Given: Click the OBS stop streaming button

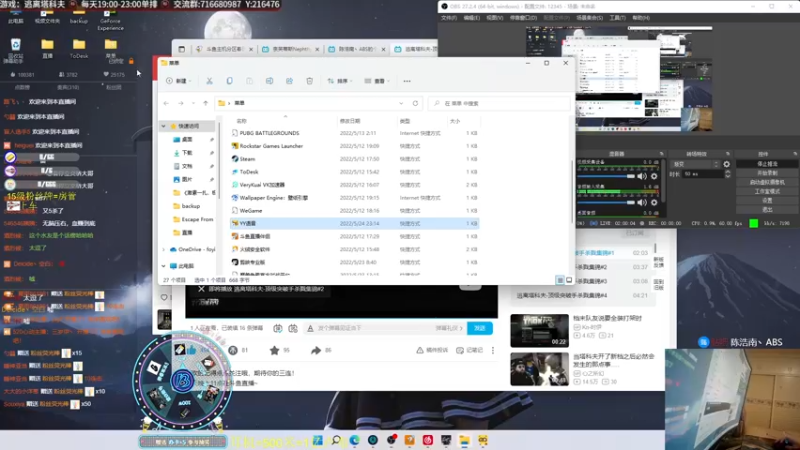Looking at the screenshot, I should [767, 164].
